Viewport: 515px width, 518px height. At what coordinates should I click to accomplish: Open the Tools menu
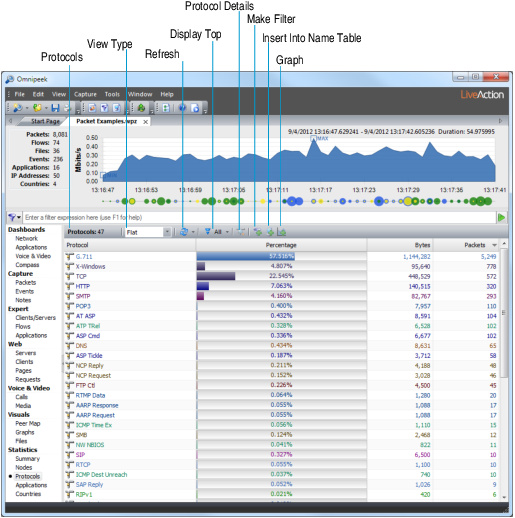click(x=112, y=94)
